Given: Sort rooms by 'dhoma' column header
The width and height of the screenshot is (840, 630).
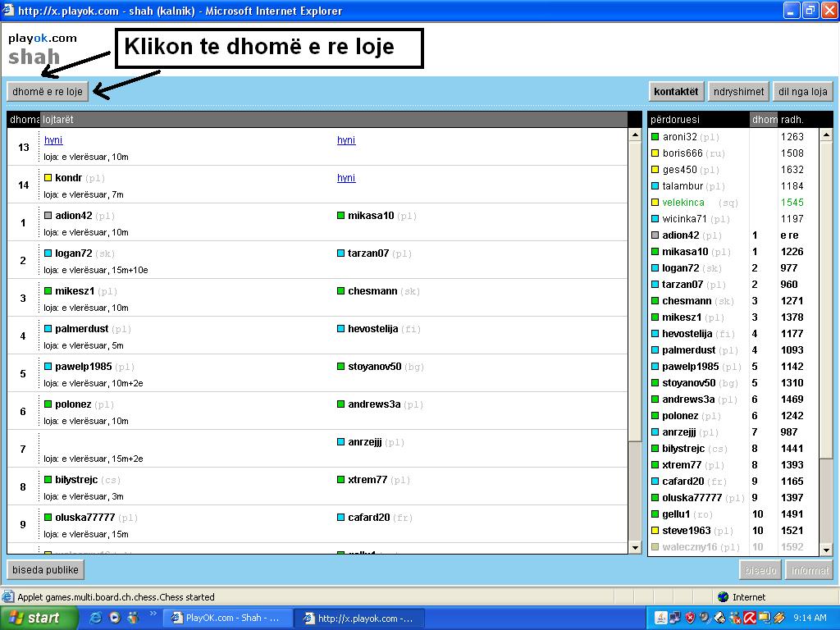Looking at the screenshot, I should 24,120.
